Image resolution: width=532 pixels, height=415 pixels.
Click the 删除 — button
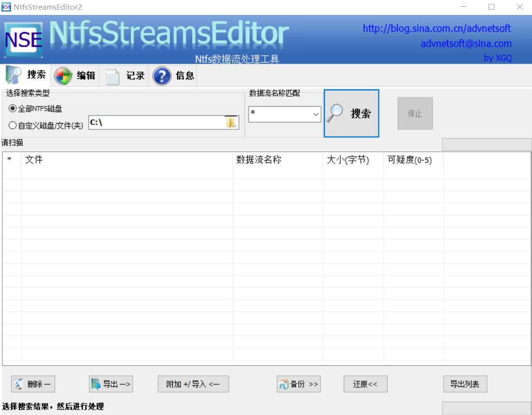[x=33, y=384]
